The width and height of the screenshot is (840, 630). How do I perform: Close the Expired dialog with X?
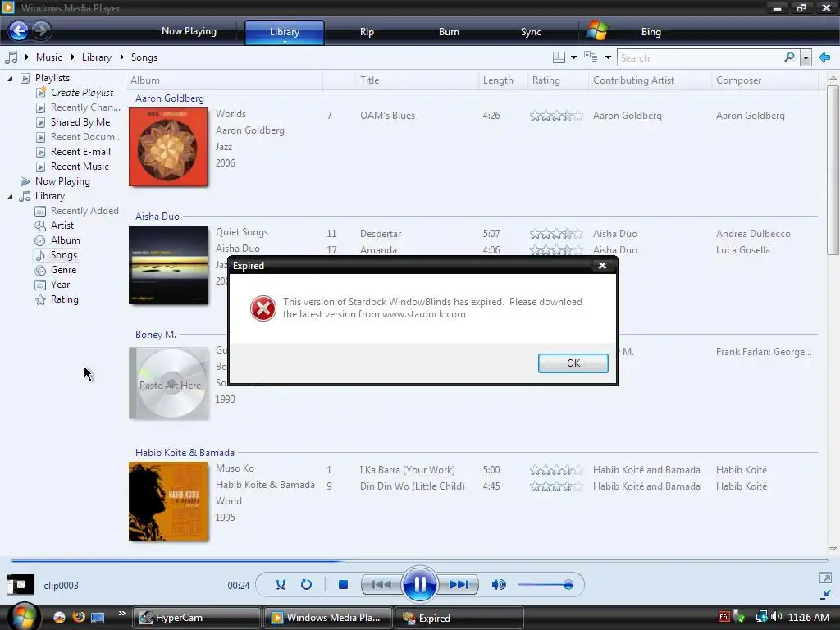[602, 265]
